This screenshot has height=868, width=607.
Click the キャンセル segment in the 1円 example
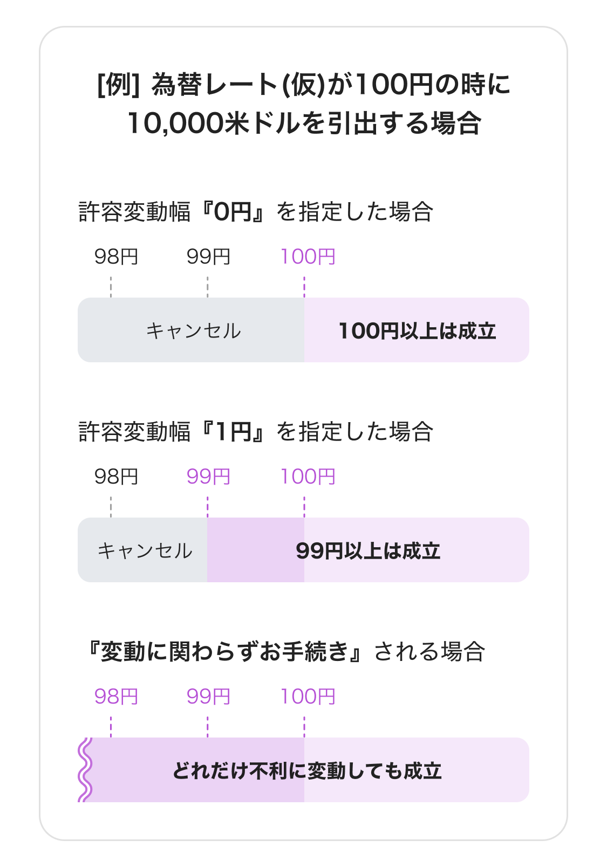pyautogui.click(x=142, y=550)
